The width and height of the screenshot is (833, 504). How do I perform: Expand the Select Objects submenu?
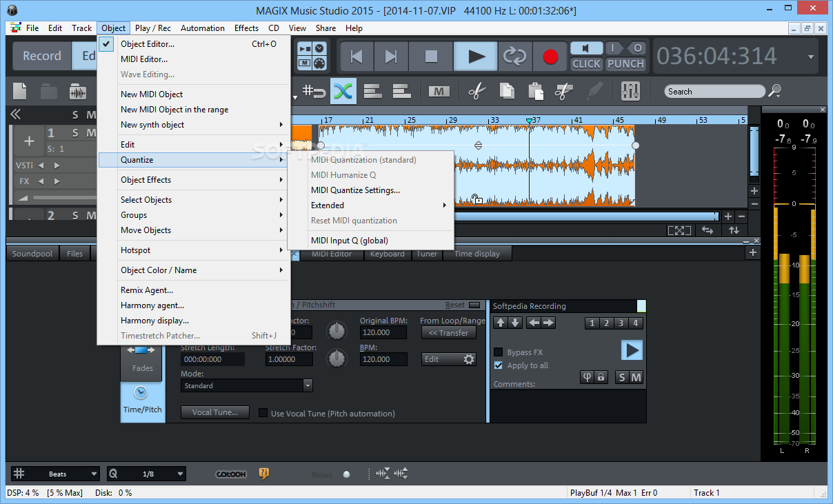tap(193, 199)
